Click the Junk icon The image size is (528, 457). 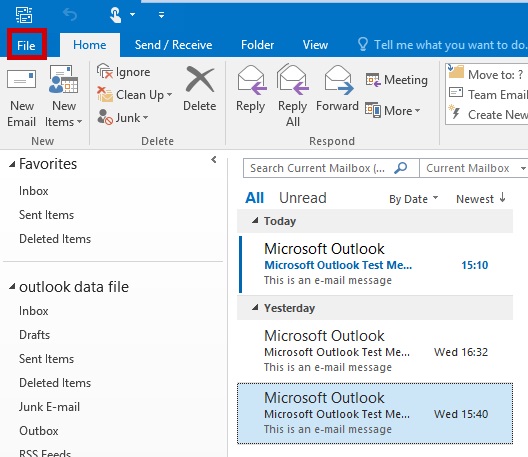coord(105,117)
